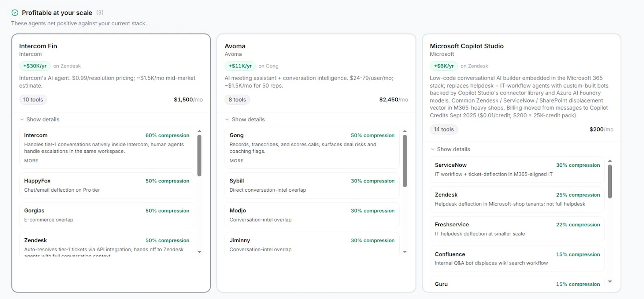Click the scroll down arrow in Intercom Fin details
644x299 pixels.
coord(199,252)
